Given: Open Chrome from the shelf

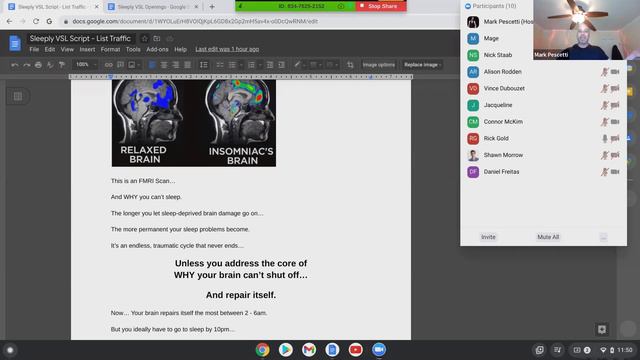Looking at the screenshot, I should click(x=262, y=350).
